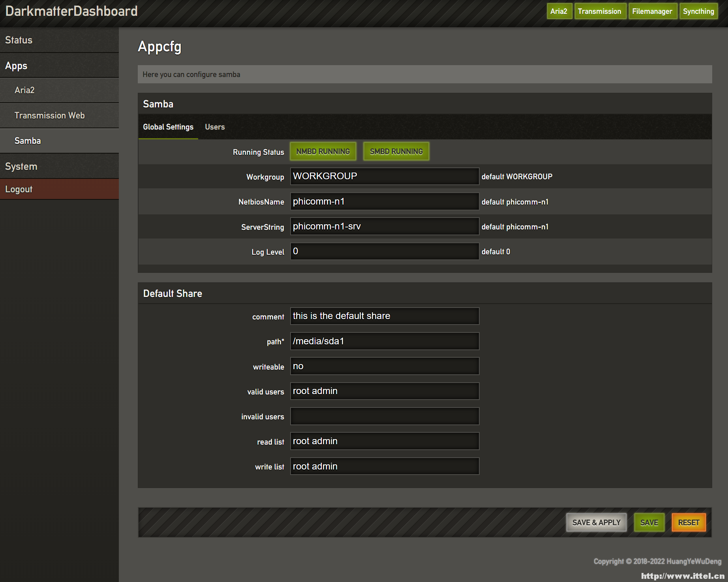Select Transmission Web in the sidebar
The image size is (728, 582).
pos(59,115)
